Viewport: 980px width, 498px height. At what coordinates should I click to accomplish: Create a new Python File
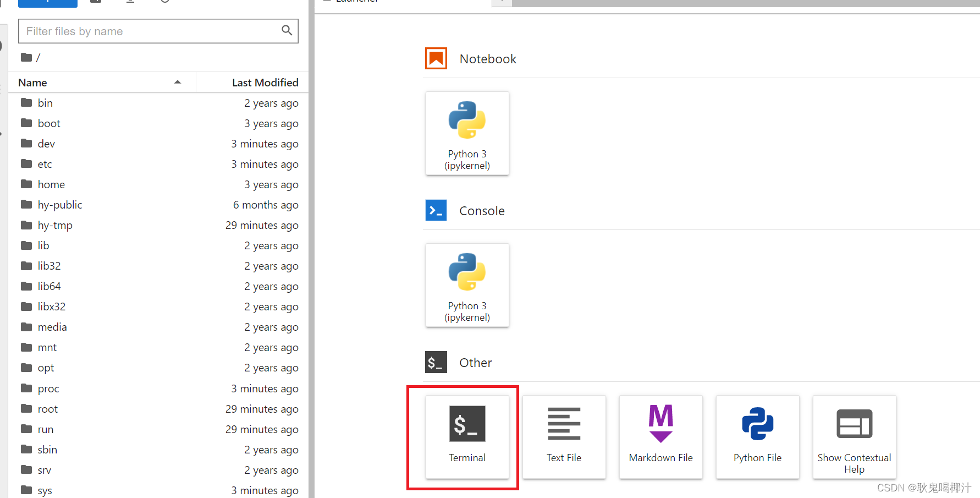(757, 437)
